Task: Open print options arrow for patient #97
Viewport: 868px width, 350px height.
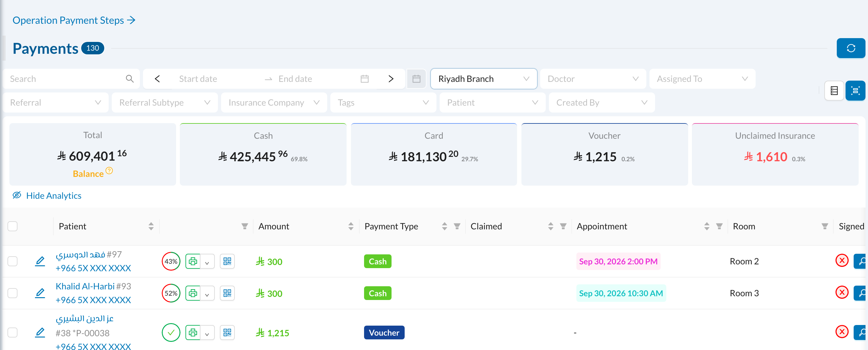Action: (207, 262)
